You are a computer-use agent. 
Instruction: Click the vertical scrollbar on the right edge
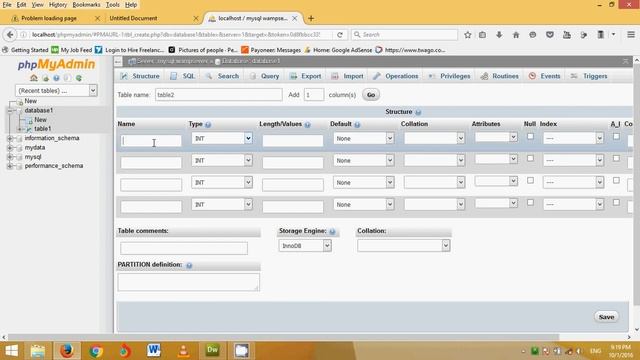(636, 184)
